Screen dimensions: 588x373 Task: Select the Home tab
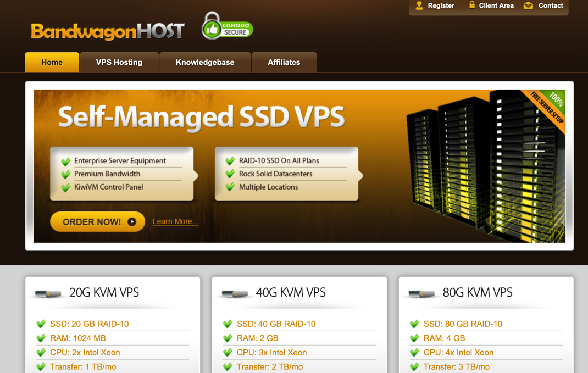coord(52,62)
